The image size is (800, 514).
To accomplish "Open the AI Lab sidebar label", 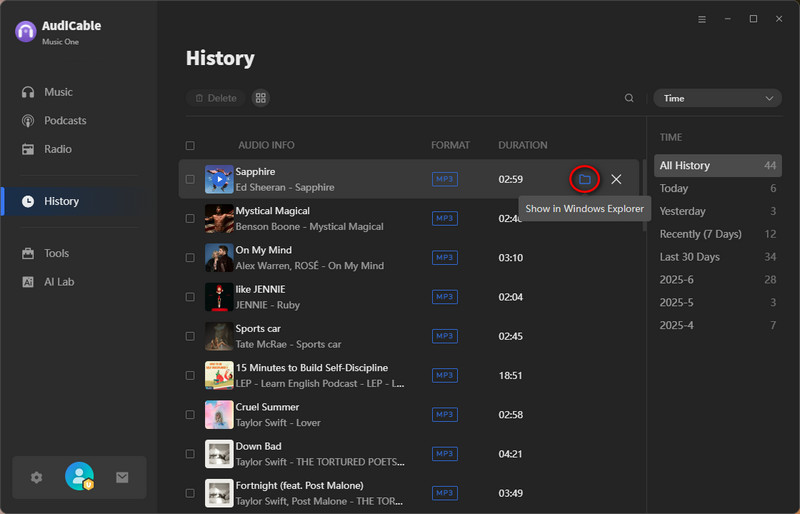I will click(59, 282).
